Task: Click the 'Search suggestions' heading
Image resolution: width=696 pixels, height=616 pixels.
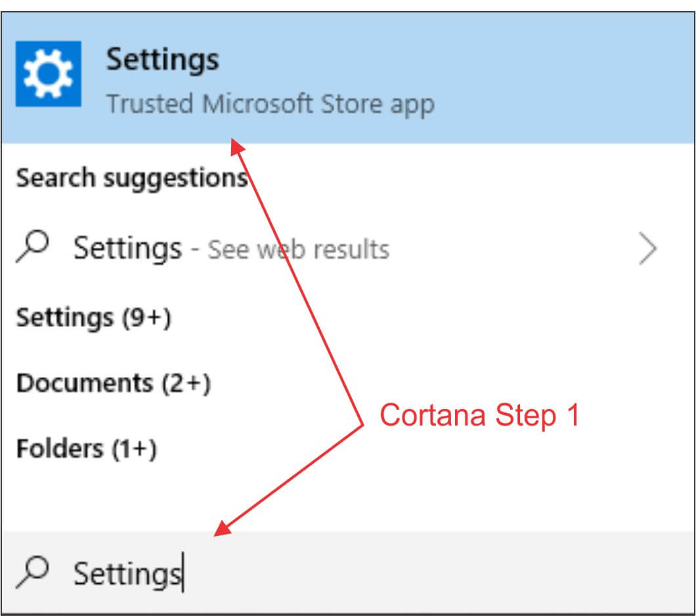Action: pyautogui.click(x=132, y=179)
